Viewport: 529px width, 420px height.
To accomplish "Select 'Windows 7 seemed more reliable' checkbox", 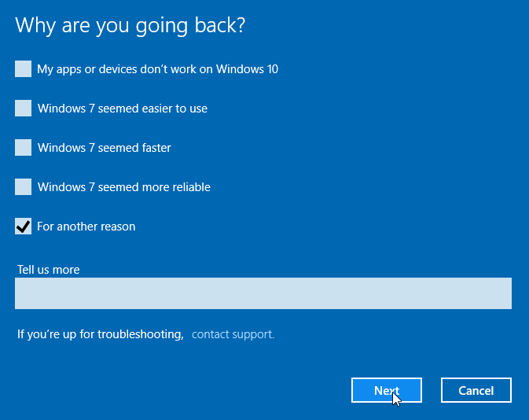I will (x=23, y=186).
